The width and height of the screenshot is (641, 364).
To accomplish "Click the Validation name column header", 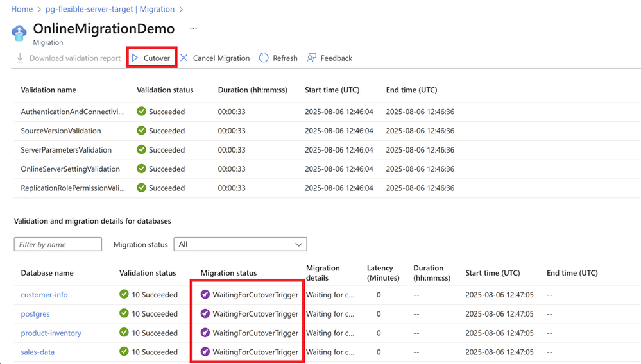I will pos(48,90).
